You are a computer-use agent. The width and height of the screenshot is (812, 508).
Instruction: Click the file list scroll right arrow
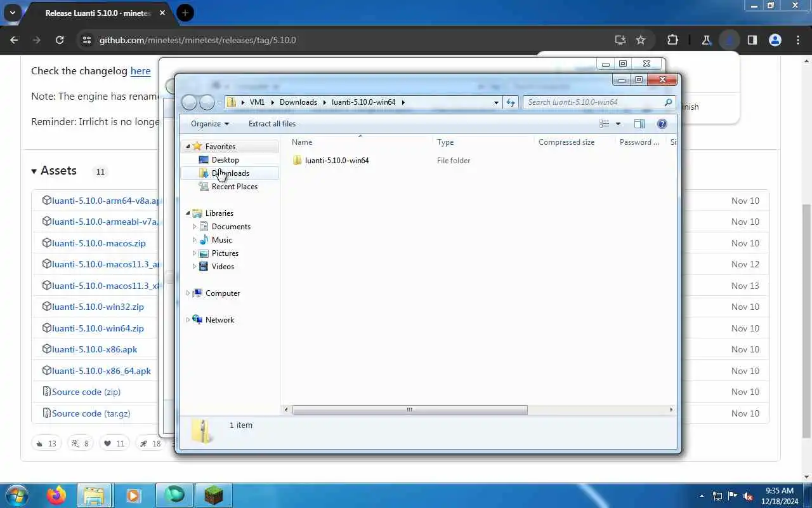coord(671,410)
